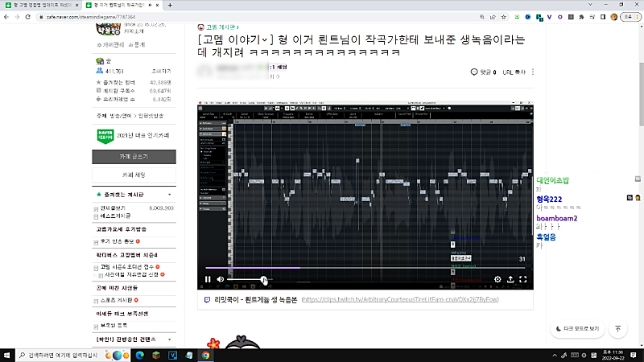Open the 주제 인터넷방송 category link
Image resolution: width=644 pixels, height=362 pixels.
coord(151,116)
